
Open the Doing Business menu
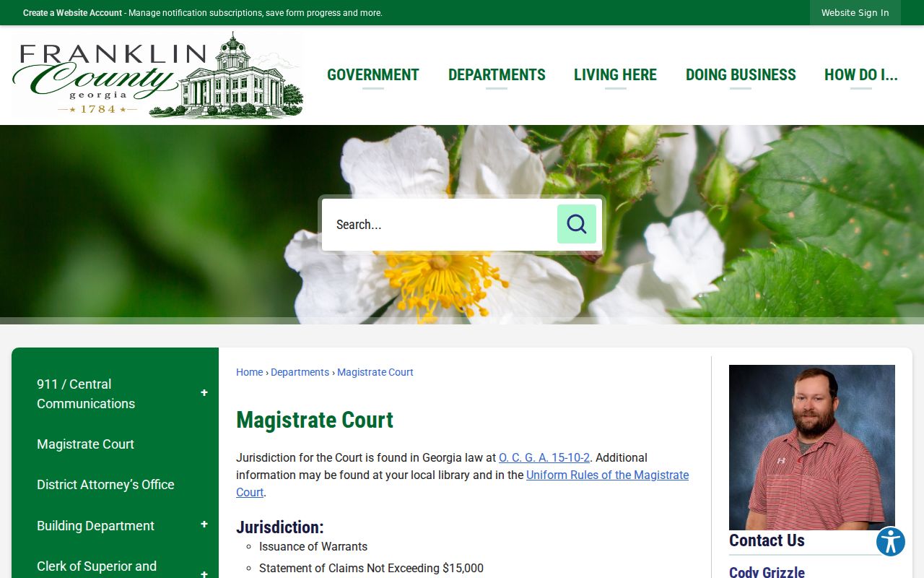click(741, 75)
